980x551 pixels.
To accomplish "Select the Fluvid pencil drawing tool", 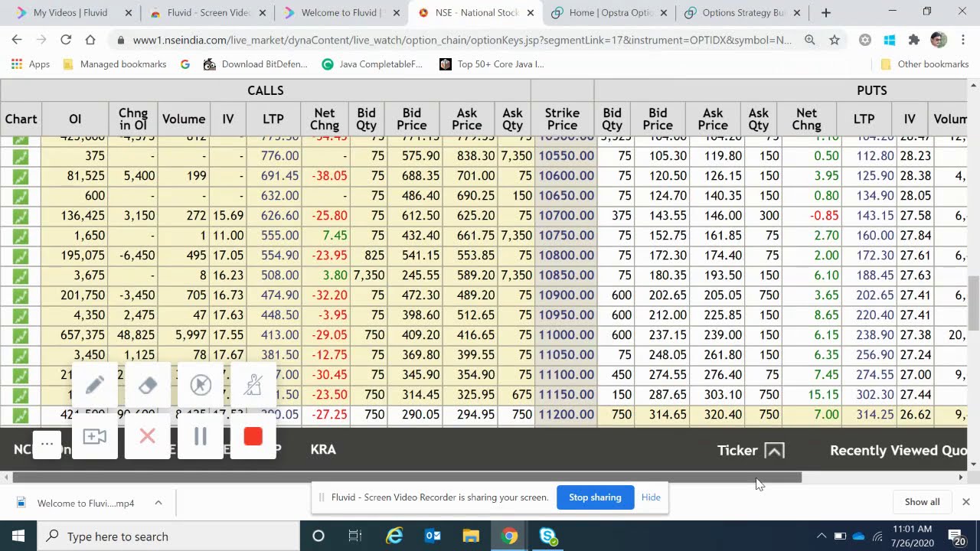I will point(95,385).
